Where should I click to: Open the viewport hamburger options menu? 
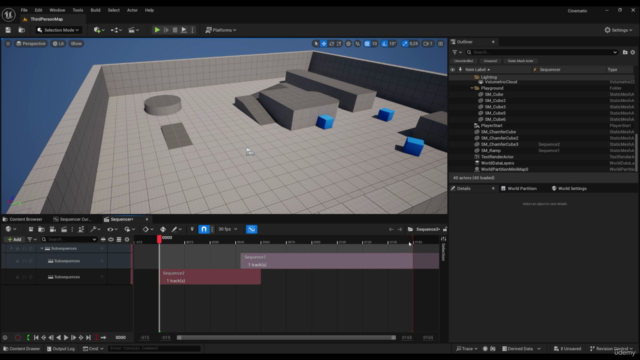pos(8,44)
